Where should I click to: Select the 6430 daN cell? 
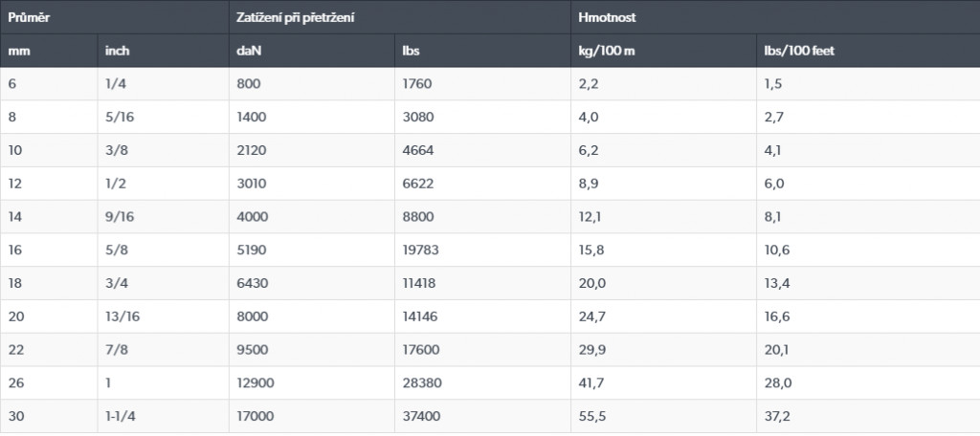click(x=251, y=283)
